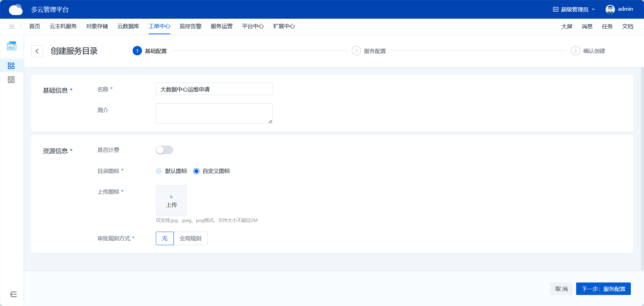
Task: Toggle the 是否计费 switch
Action: pyautogui.click(x=164, y=150)
